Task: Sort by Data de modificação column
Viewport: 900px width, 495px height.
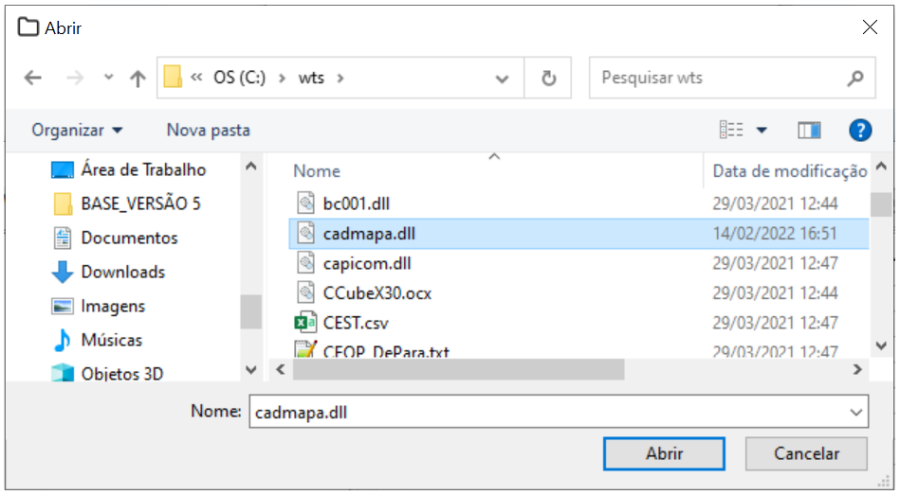Action: [789, 171]
